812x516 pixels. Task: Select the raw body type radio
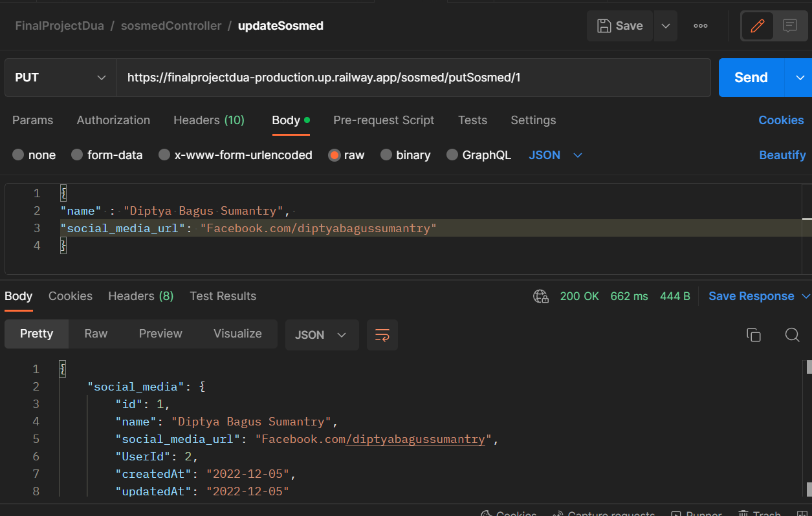point(335,155)
